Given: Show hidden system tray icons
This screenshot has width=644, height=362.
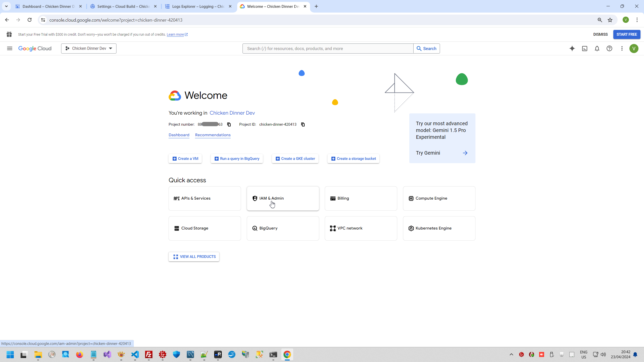Looking at the screenshot, I should point(511,354).
